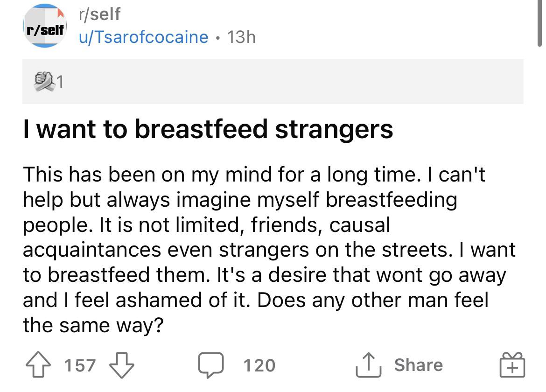
Task: Click the fist-bump award icon
Action: coord(43,81)
